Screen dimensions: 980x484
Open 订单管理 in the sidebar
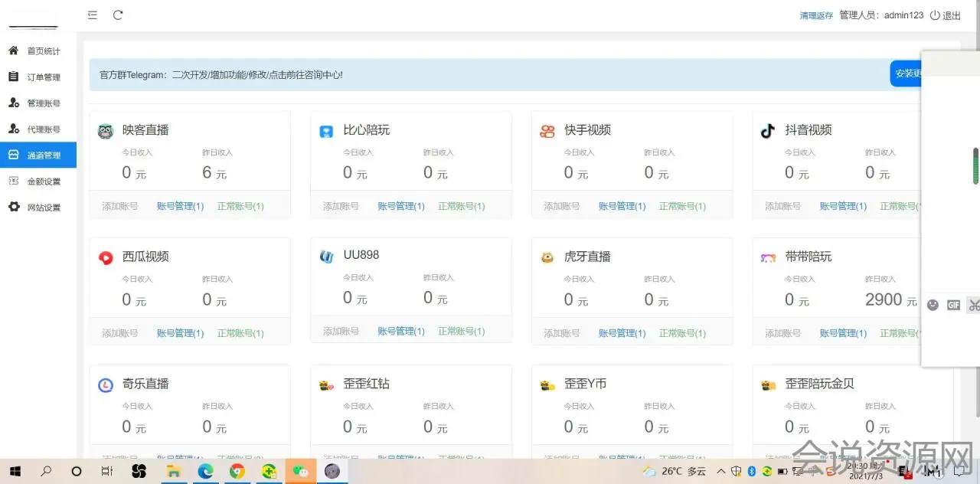click(43, 77)
